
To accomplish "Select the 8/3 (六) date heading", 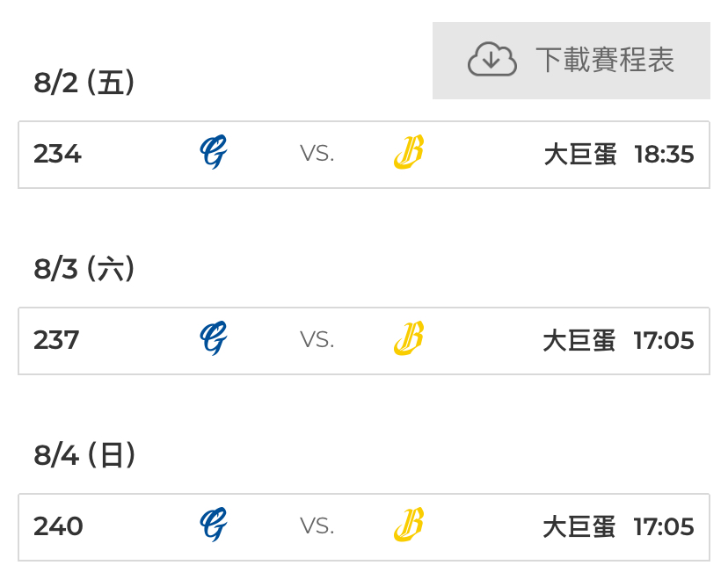I will pyautogui.click(x=84, y=269).
